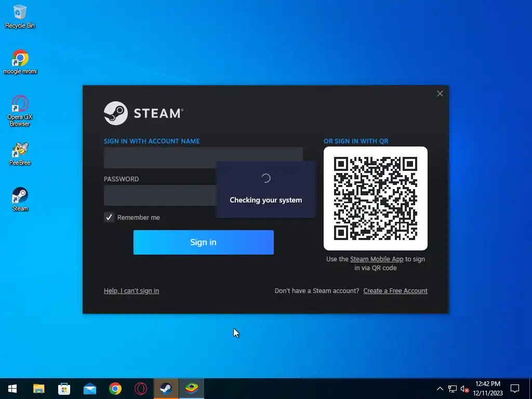
Task: Open the Steam Mobile App link
Action: coord(377,259)
